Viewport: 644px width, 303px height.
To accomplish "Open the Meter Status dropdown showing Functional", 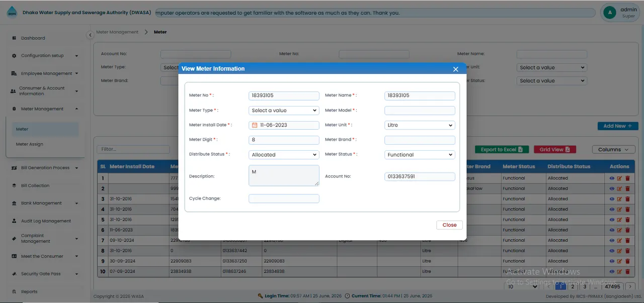I will 420,155.
